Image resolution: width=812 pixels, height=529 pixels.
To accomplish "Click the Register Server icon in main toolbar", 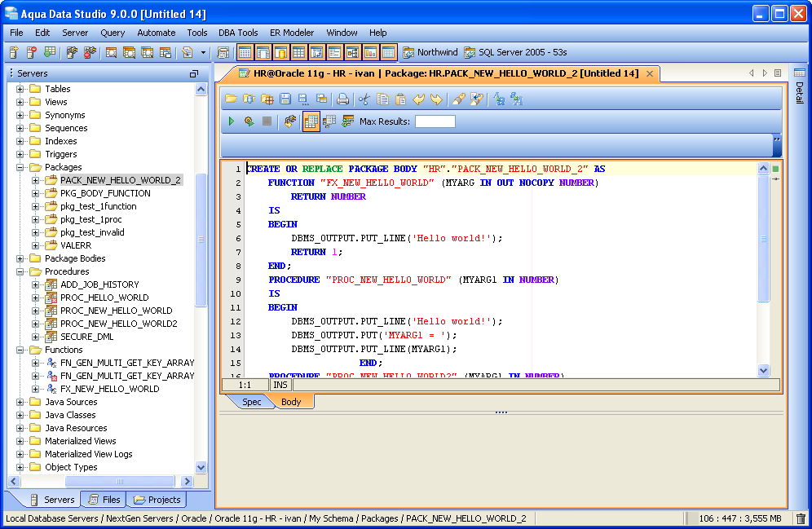I will click(x=14, y=52).
